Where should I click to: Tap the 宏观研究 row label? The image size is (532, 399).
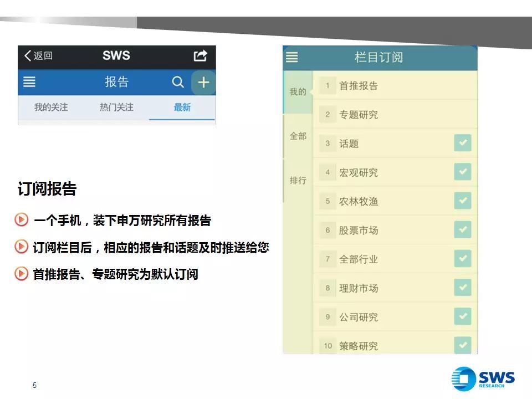359,172
